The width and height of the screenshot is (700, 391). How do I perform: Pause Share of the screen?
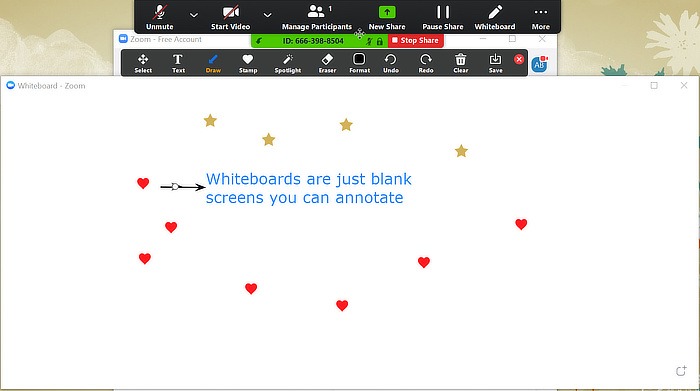[442, 17]
